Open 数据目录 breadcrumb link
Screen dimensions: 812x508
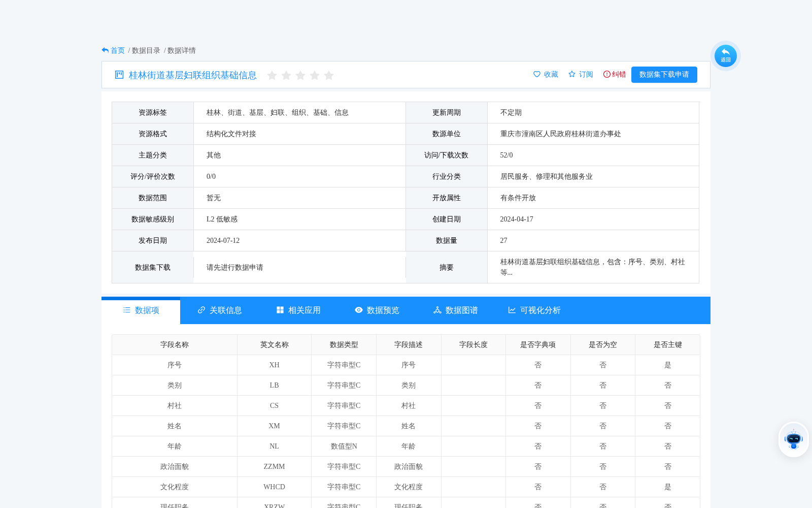tap(146, 50)
